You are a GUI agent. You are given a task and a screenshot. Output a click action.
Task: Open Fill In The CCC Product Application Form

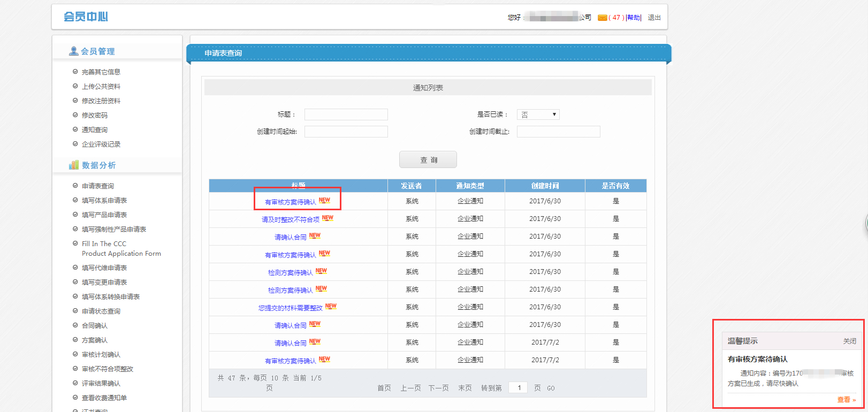tap(121, 248)
